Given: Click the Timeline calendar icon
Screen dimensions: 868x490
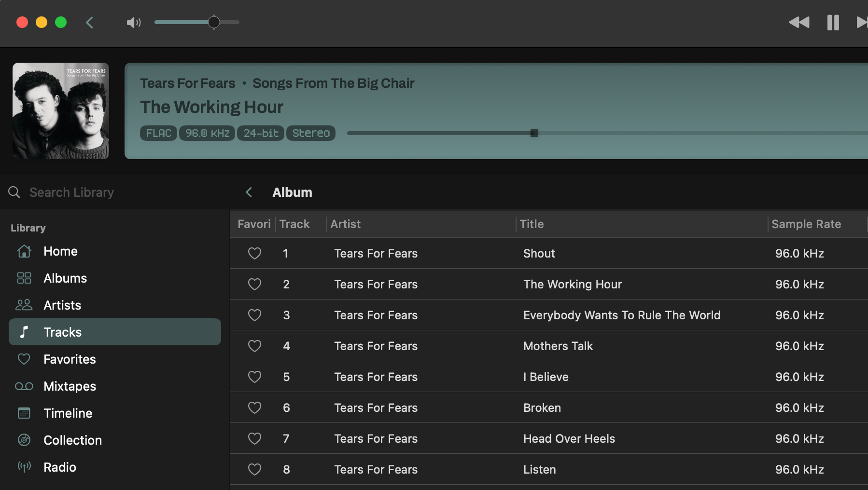Looking at the screenshot, I should [x=24, y=413].
